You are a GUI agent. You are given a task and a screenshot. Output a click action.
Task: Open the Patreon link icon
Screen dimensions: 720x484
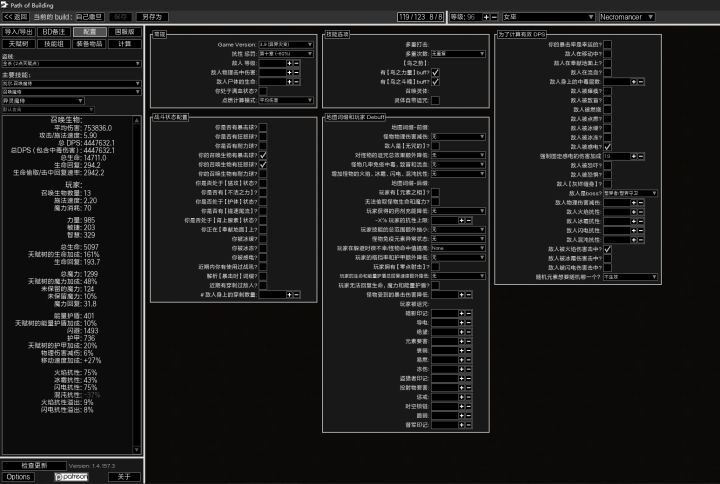point(71,477)
